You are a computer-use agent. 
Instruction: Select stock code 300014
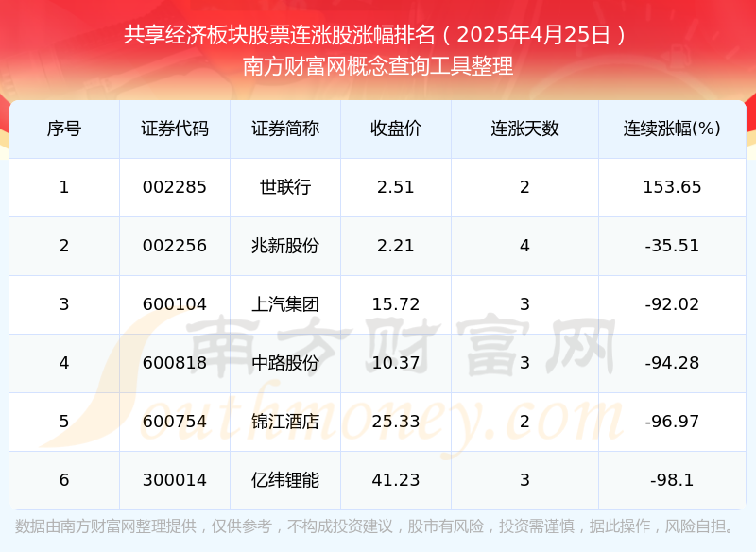pos(175,480)
